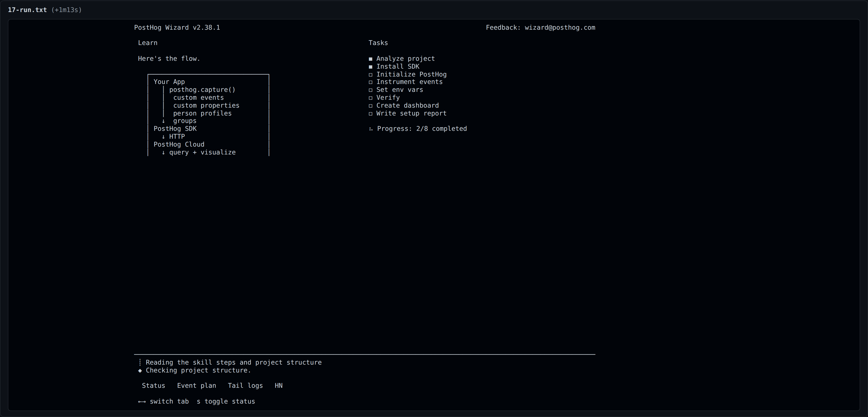This screenshot has height=417, width=868.
Task: Click the 17-run.txt file name
Action: coord(27,10)
